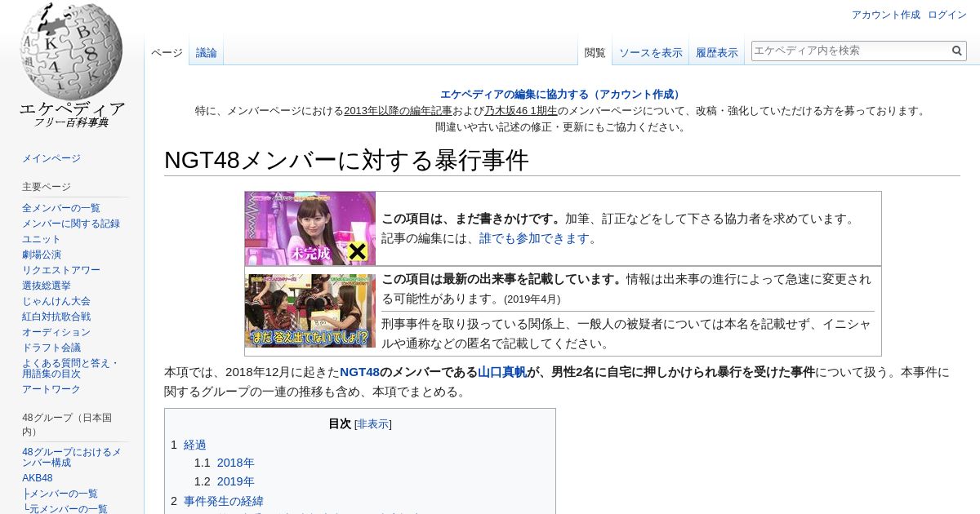Click the page title NGT48メンバーに対する暴行事件
Screen dimensions: 980x514
(x=346, y=160)
